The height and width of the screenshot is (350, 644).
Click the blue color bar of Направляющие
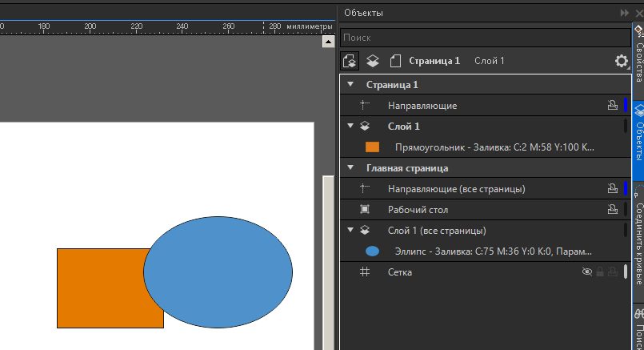[x=625, y=105]
